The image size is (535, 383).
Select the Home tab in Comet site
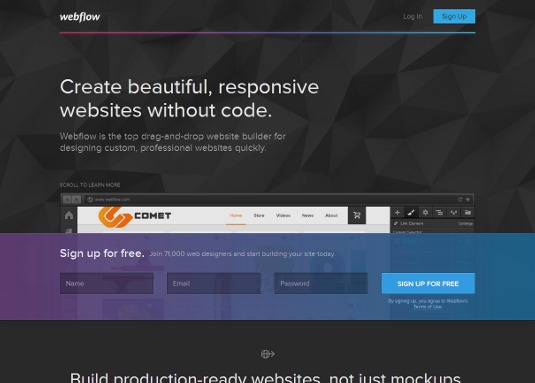[235, 216]
